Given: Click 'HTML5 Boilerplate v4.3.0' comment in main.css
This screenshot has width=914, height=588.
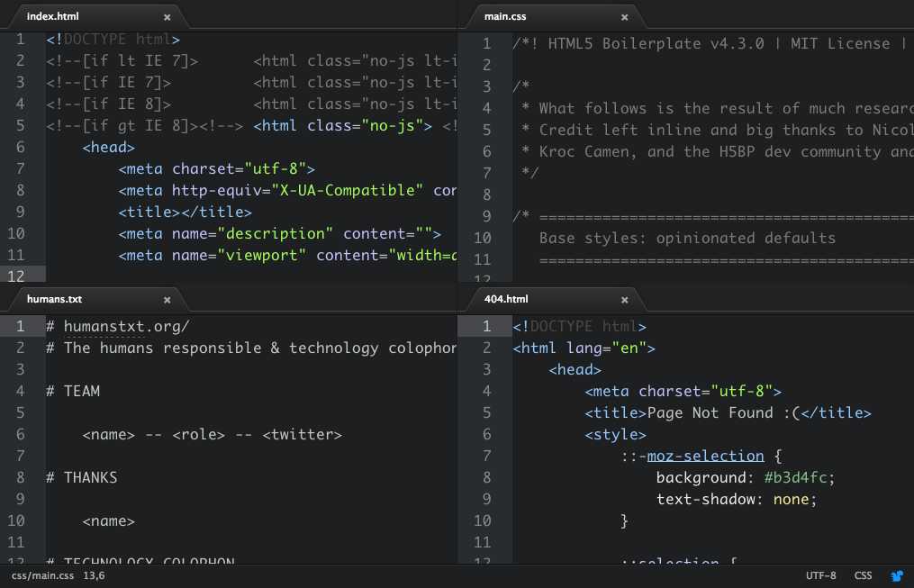Looking at the screenshot, I should coord(656,44).
